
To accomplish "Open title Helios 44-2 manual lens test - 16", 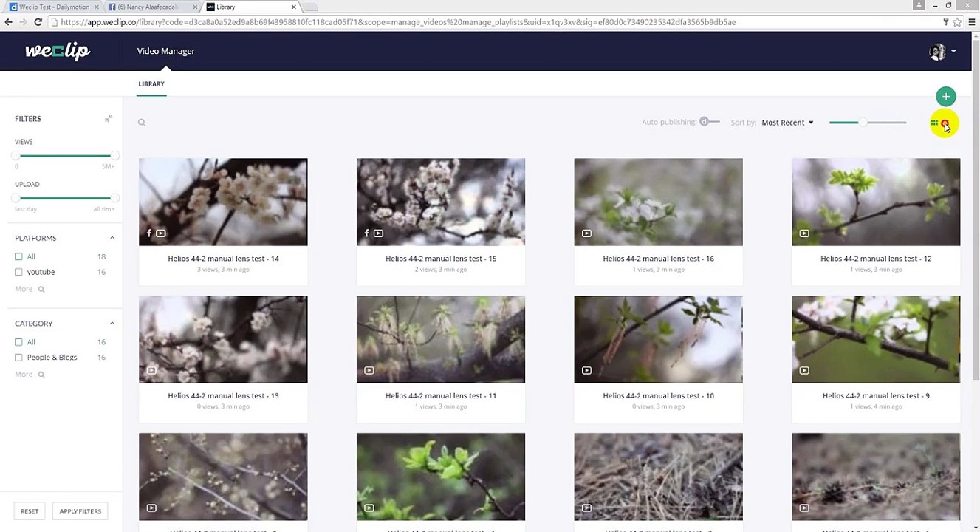I will click(x=658, y=259).
